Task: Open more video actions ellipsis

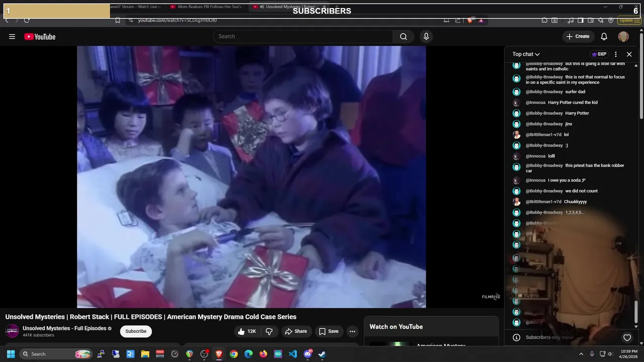Action: click(x=352, y=331)
